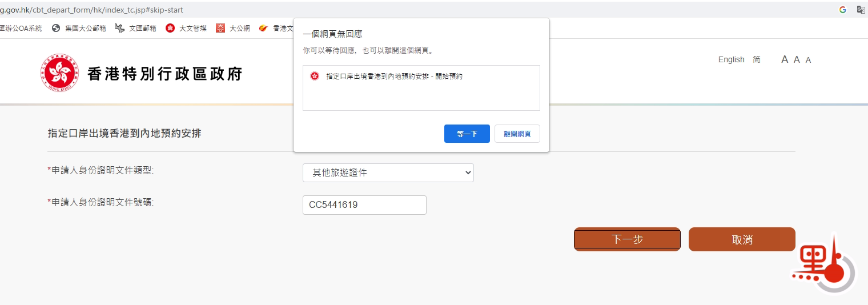The image size is (868, 305).
Task: Click the Google icon in address bar
Action: (843, 10)
